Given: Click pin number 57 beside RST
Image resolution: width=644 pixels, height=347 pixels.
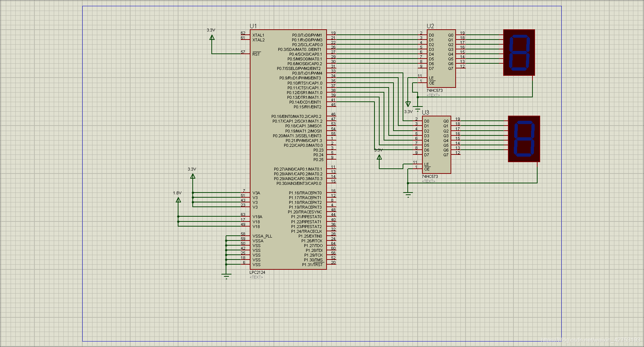Looking at the screenshot, I should 243,52.
